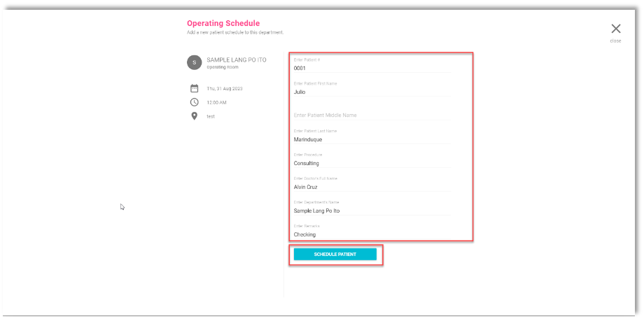Focus the Department's Name field
This screenshot has height=319, width=644.
pyautogui.click(x=371, y=211)
